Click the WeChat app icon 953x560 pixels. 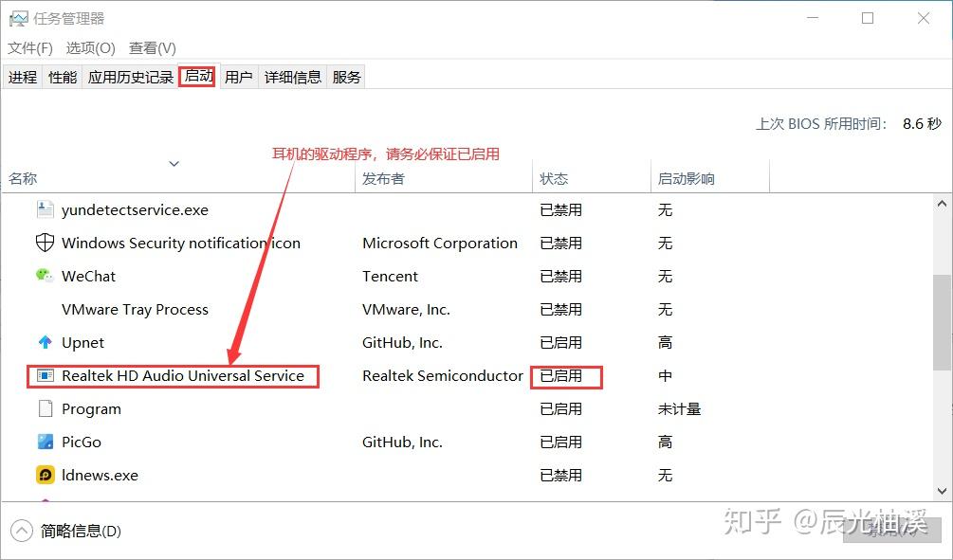pyautogui.click(x=45, y=276)
